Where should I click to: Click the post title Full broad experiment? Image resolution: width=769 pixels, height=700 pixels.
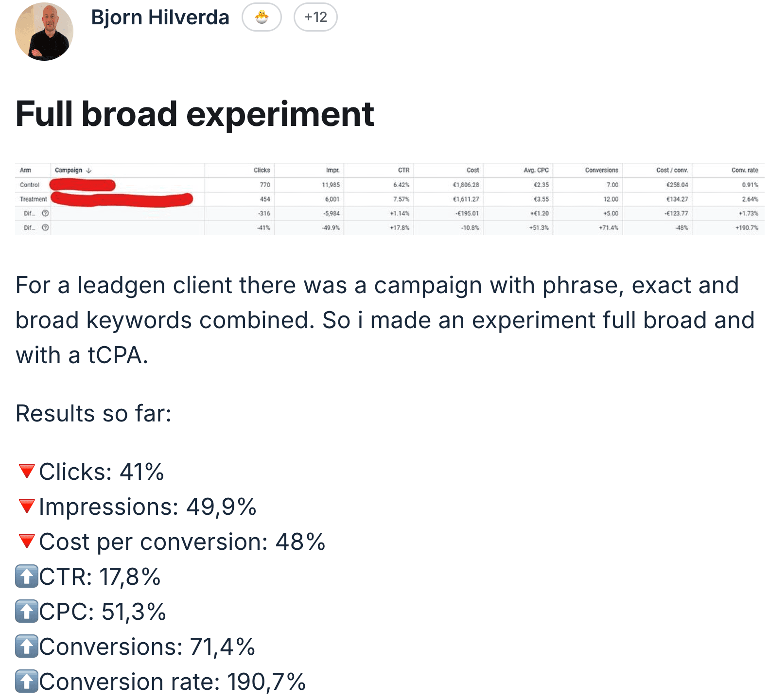click(x=194, y=114)
